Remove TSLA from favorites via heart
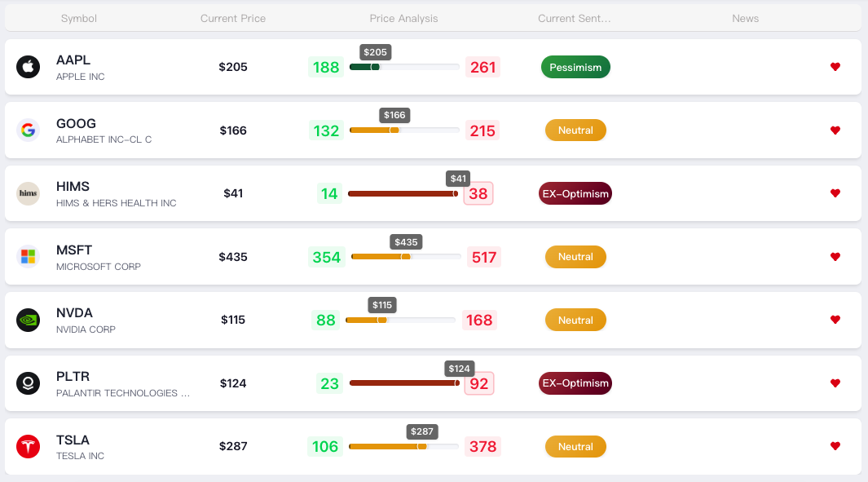The height and width of the screenshot is (482, 868). (x=835, y=446)
